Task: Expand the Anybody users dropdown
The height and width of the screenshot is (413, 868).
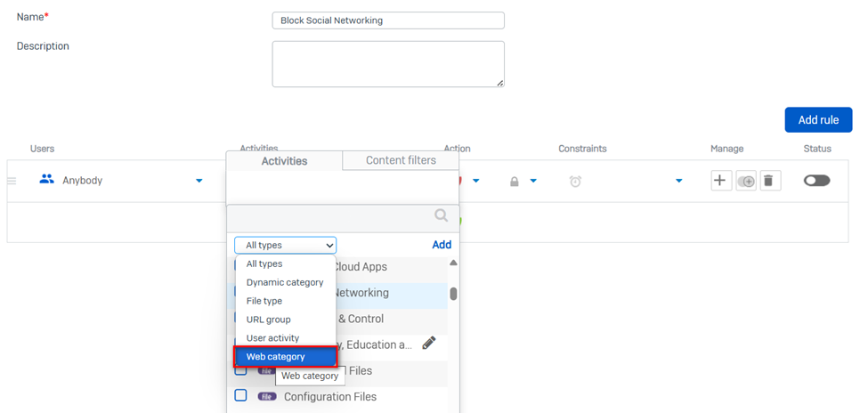Action: coord(199,182)
